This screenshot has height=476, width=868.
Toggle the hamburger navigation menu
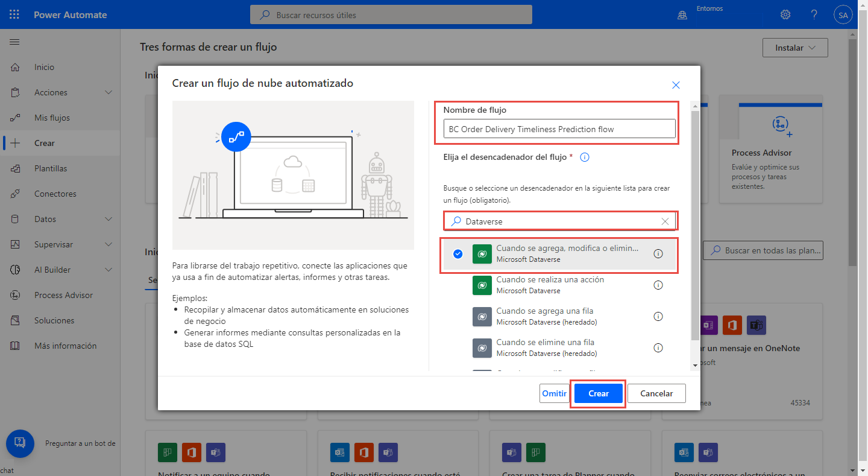(x=14, y=42)
